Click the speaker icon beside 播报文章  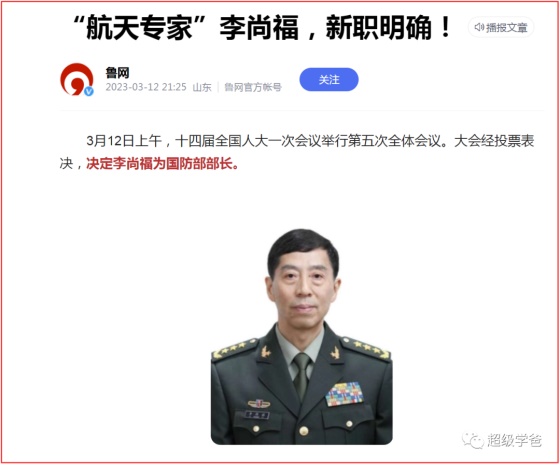pyautogui.click(x=479, y=28)
